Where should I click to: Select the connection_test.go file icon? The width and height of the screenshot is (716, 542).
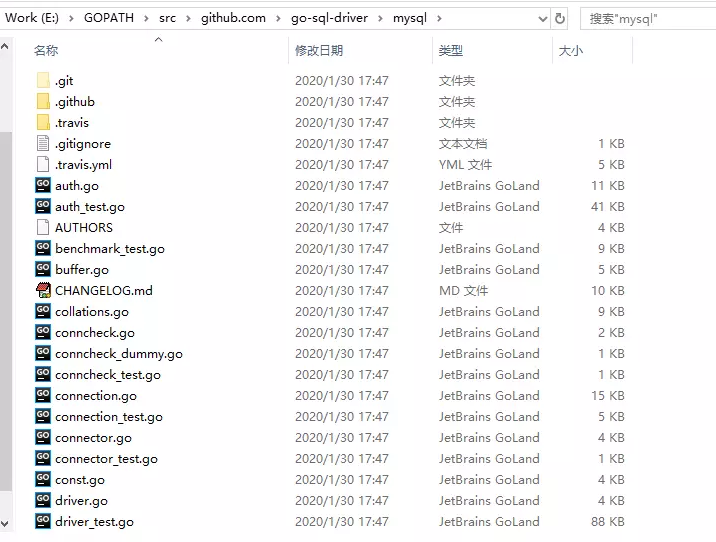(x=43, y=416)
